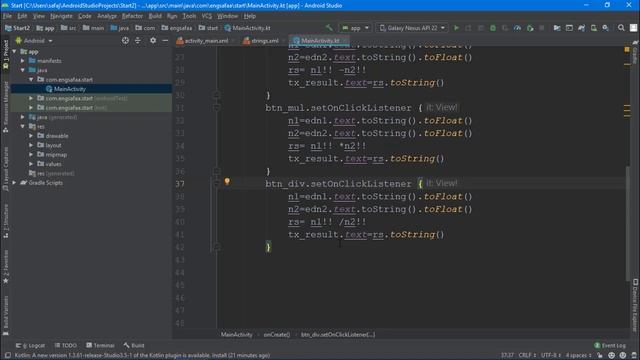
Task: Open Project panel settings gear
Action: coord(153,40)
